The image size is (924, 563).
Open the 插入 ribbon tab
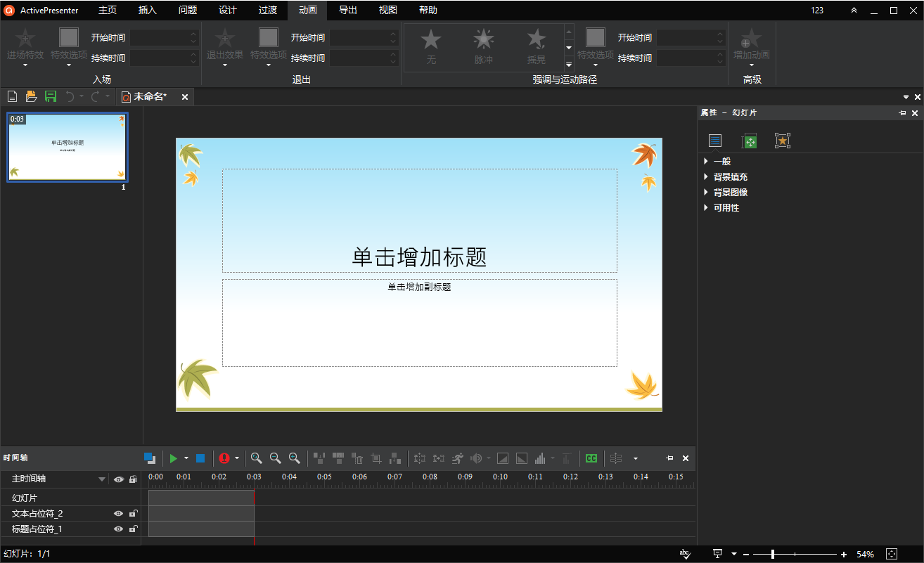pyautogui.click(x=148, y=10)
